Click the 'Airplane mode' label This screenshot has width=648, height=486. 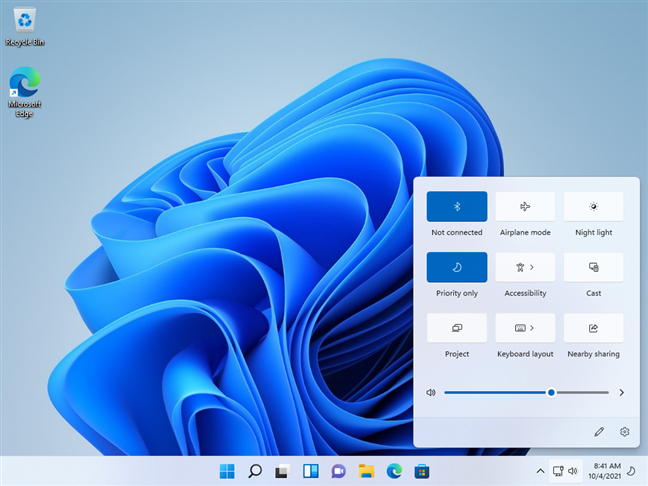pos(525,232)
